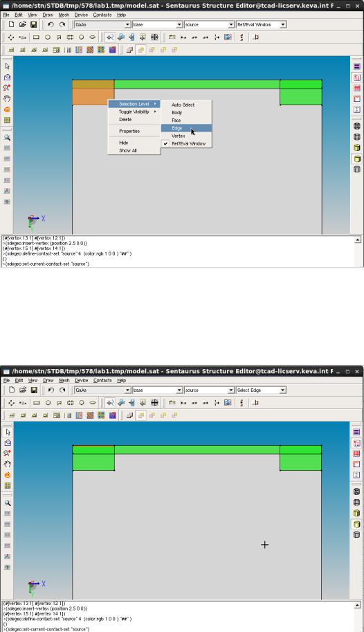Screen dimensions: 364x632
Task: Choose Auto Select in the submenu
Action: tap(186, 105)
